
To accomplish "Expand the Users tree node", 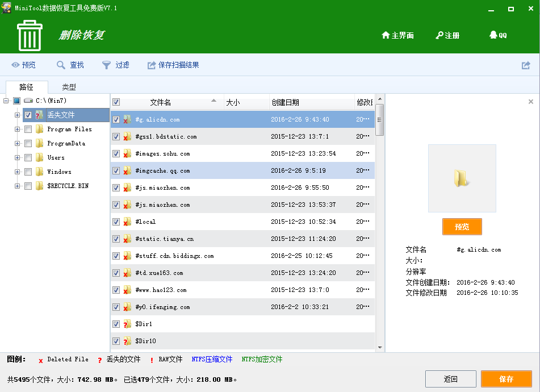I will click(x=17, y=158).
